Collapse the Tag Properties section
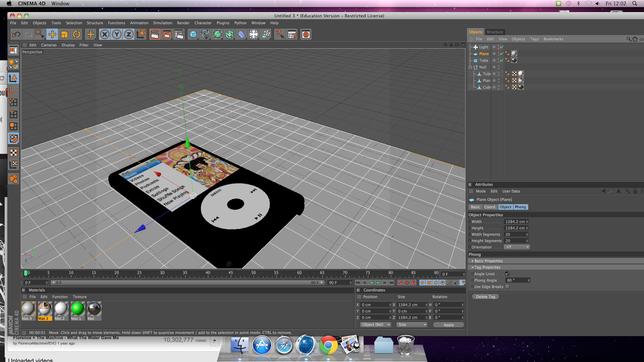Viewport: 644px width, 362px height. [487, 267]
